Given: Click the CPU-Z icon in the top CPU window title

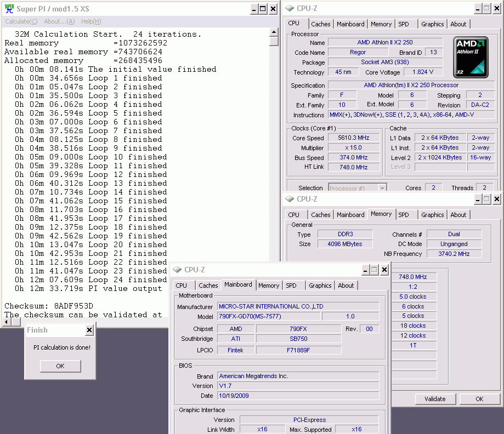Looking at the screenshot, I should pos(289,8).
